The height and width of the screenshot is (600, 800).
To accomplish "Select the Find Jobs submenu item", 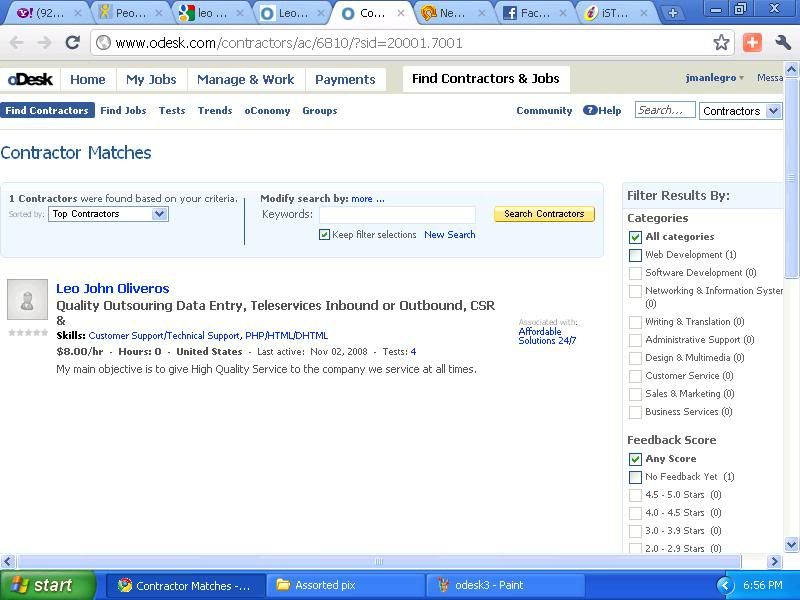I will [123, 111].
